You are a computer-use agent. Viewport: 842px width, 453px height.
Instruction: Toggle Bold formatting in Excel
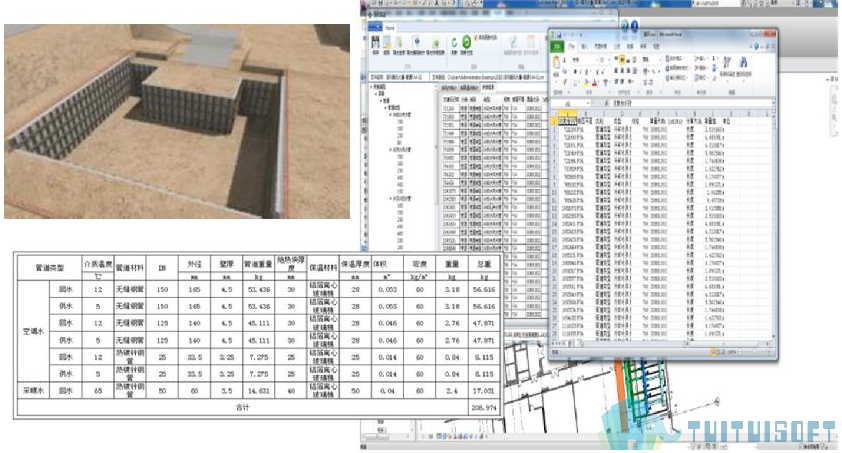pos(575,71)
